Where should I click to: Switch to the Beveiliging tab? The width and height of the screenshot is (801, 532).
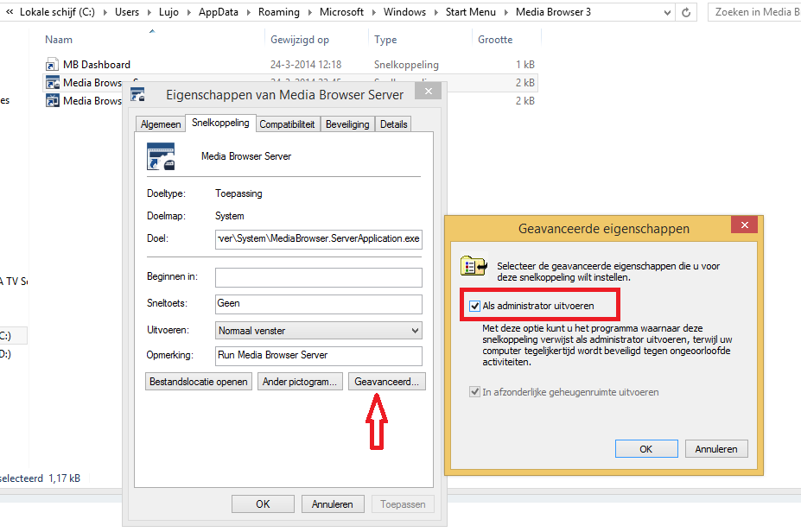[x=347, y=124]
